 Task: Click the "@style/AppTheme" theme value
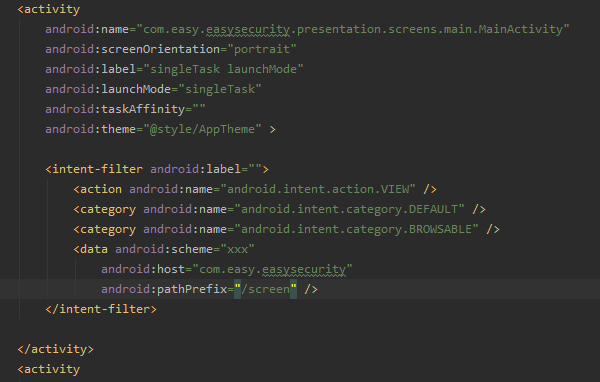202,129
